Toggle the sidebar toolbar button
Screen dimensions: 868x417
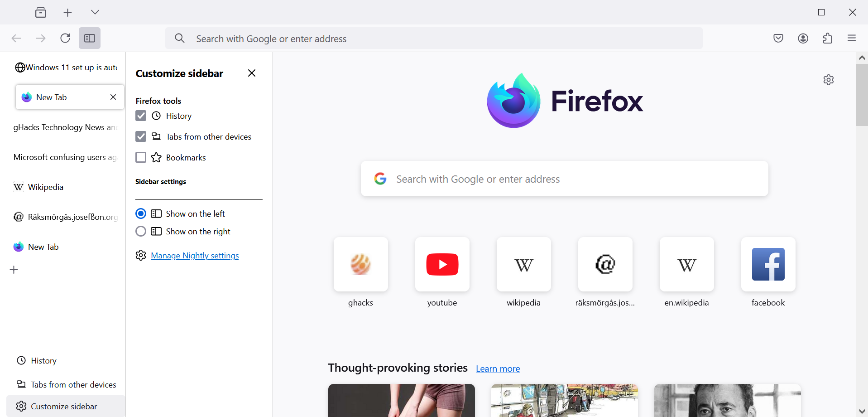90,38
